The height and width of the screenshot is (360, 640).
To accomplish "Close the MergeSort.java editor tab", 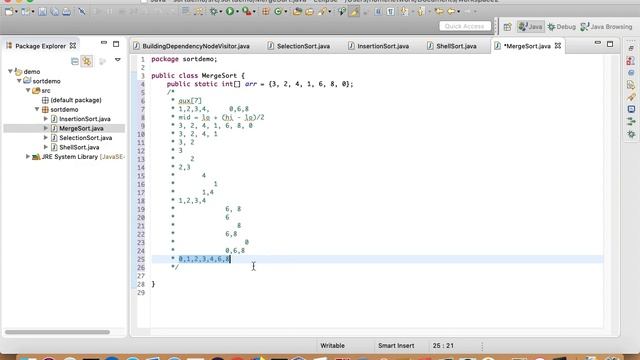I will point(558,46).
